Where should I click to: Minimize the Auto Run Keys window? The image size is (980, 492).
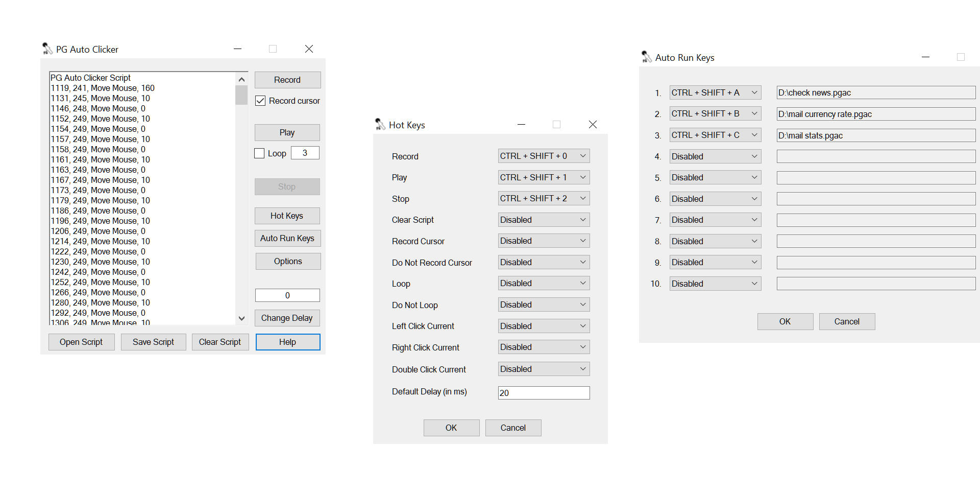[x=925, y=57]
